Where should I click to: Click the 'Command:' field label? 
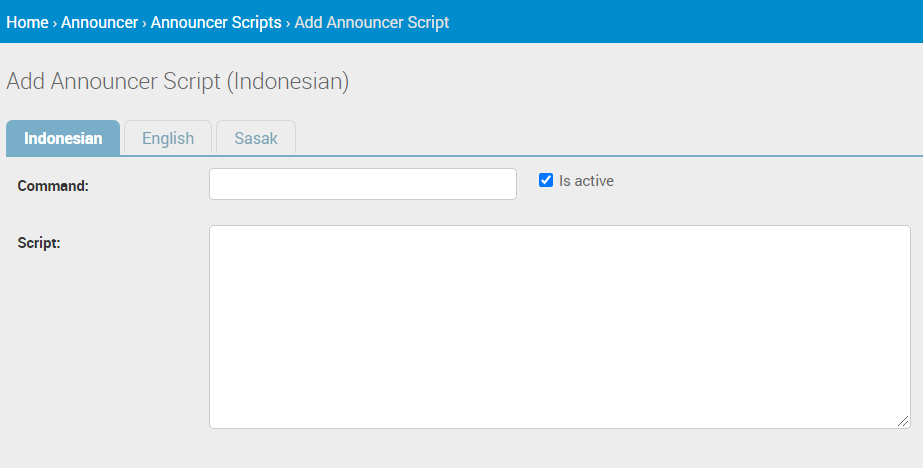53,186
